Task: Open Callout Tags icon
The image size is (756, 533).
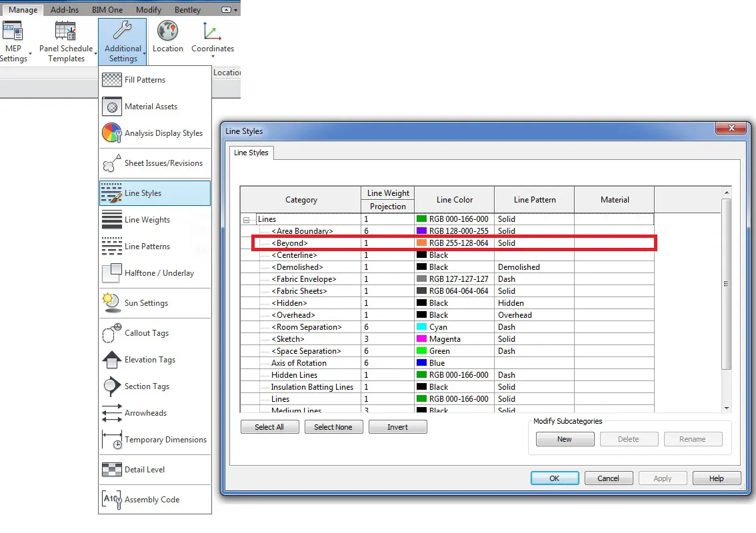Action: pos(112,333)
